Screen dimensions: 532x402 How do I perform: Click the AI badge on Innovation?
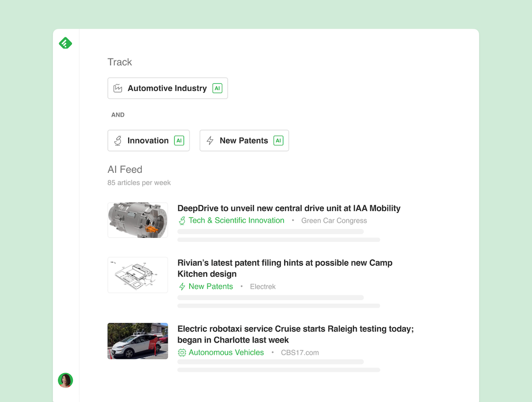179,140
